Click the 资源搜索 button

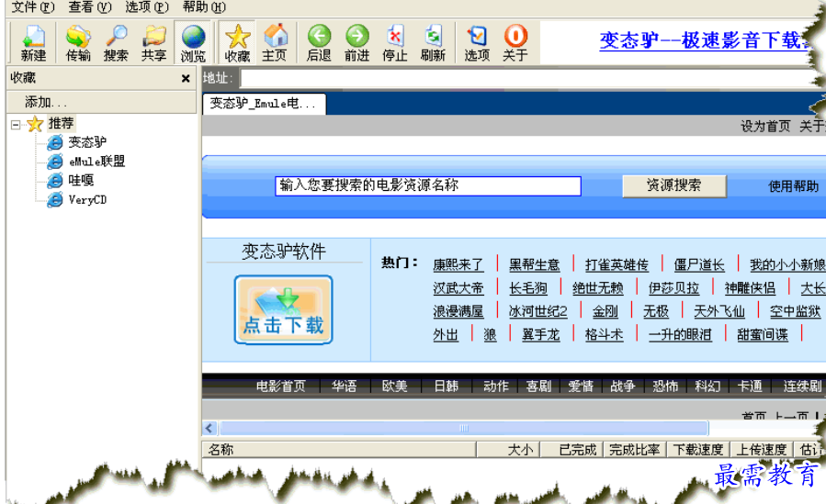673,185
